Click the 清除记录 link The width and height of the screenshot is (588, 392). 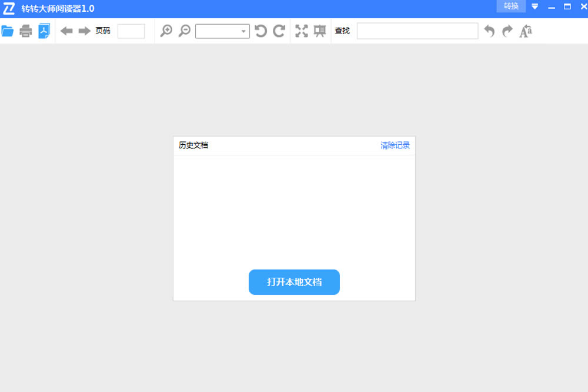click(395, 145)
